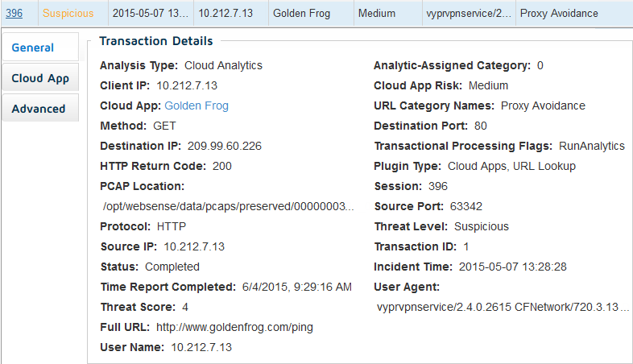
Task: Open incident ID 396 link
Action: point(14,14)
